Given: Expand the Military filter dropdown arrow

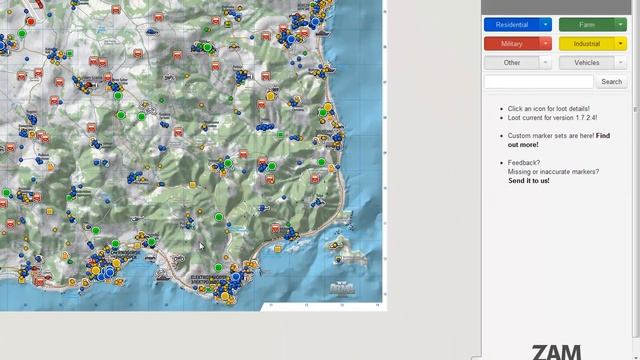Looking at the screenshot, I should [546, 44].
